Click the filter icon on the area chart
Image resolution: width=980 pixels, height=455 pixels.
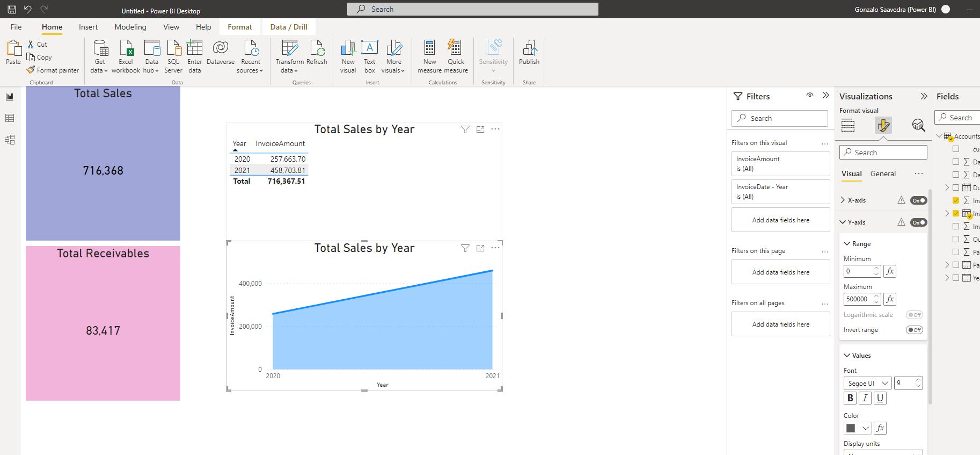coord(465,248)
